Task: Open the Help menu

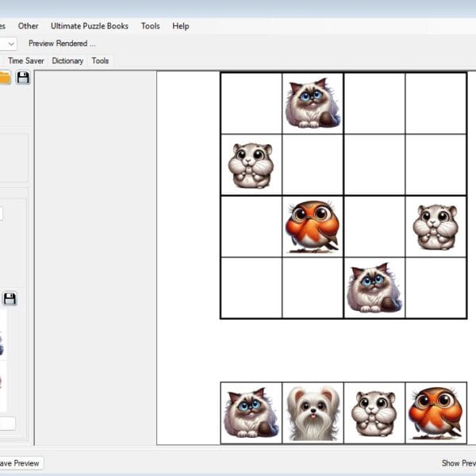Action: tap(181, 26)
